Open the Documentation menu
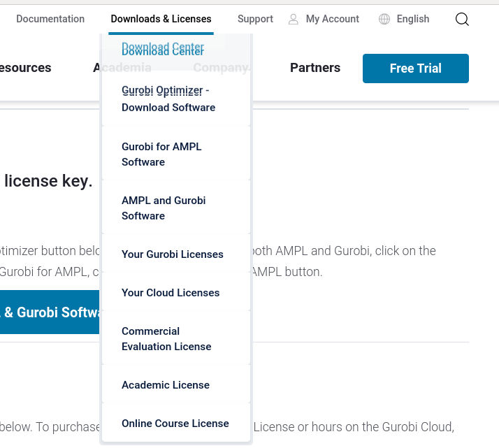 click(x=50, y=20)
